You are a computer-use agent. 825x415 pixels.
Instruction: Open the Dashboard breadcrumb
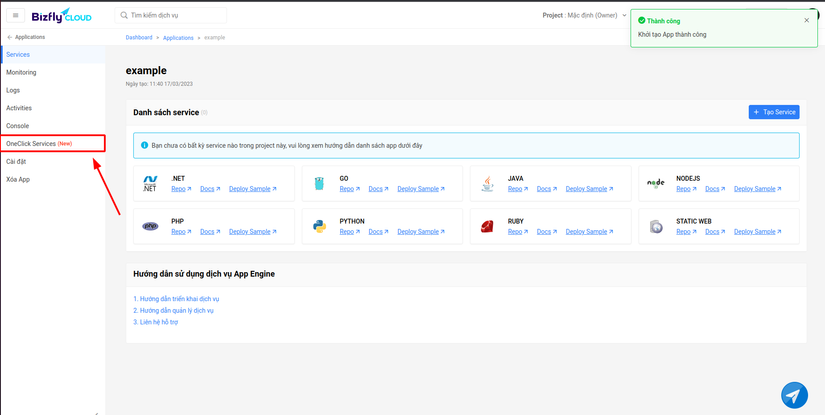[139, 37]
